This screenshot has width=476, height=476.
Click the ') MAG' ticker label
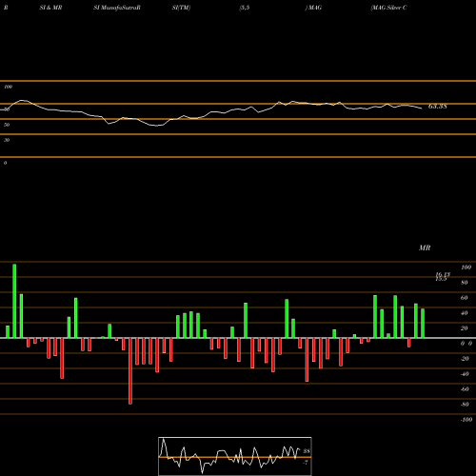(313, 8)
